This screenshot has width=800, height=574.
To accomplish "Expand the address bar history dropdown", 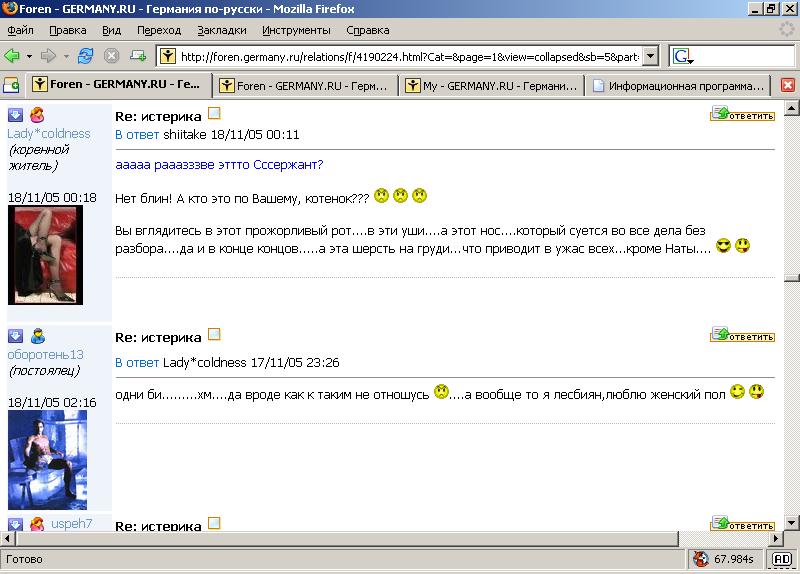I will tap(650, 56).
